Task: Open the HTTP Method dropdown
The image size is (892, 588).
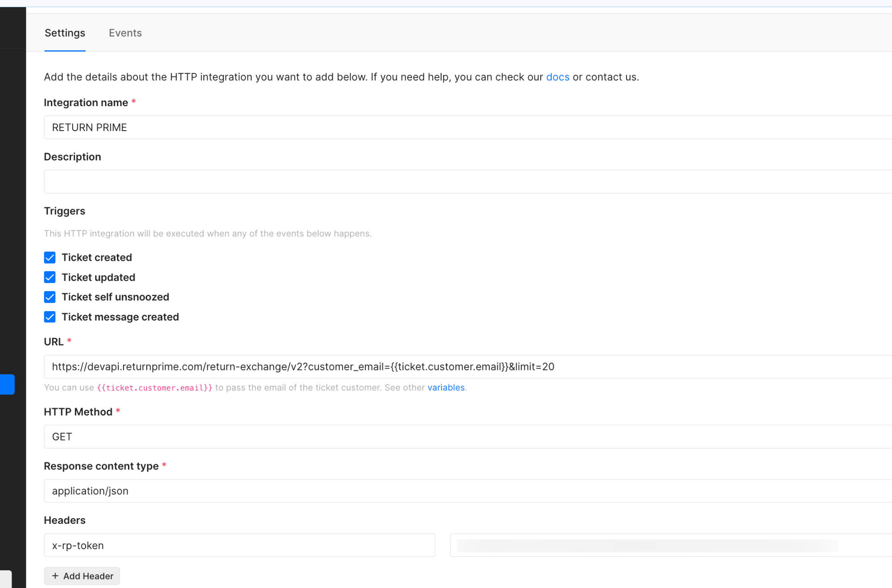Action: tap(446, 437)
